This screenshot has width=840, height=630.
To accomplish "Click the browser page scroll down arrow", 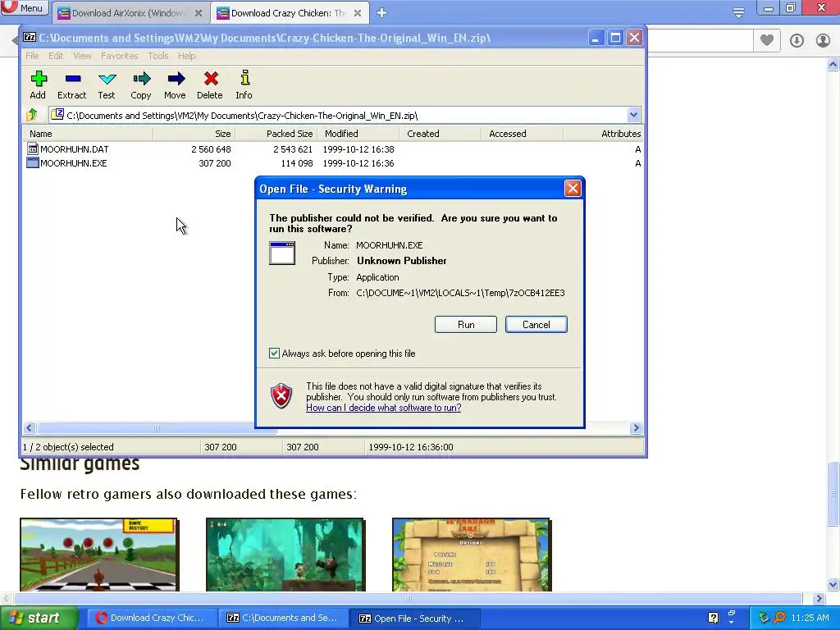I will point(833,584).
